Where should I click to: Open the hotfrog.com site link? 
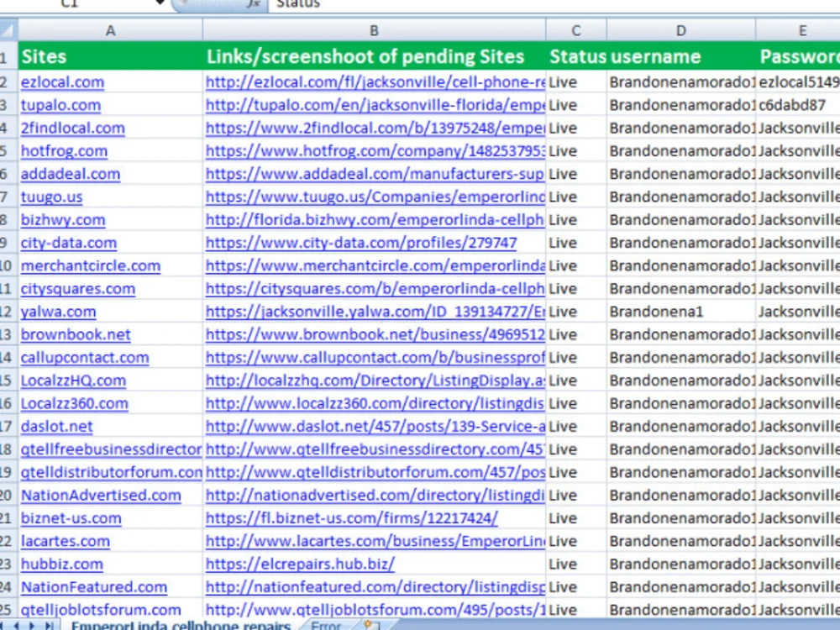[65, 151]
